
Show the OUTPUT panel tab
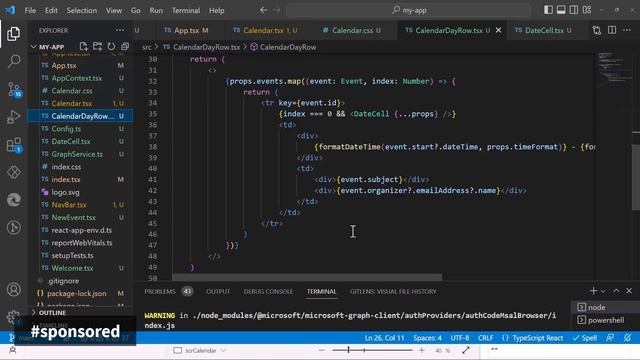coord(218,291)
